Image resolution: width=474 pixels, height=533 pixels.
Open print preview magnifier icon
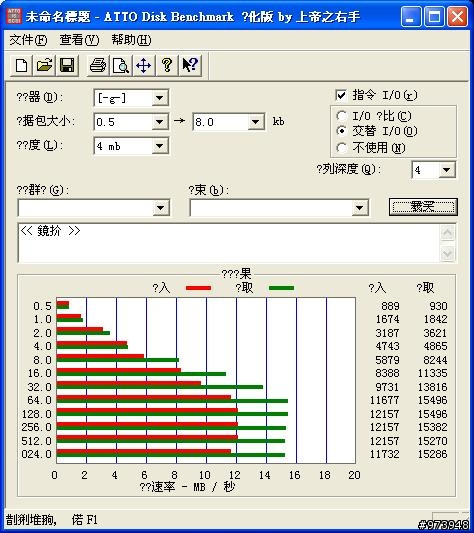coord(121,65)
